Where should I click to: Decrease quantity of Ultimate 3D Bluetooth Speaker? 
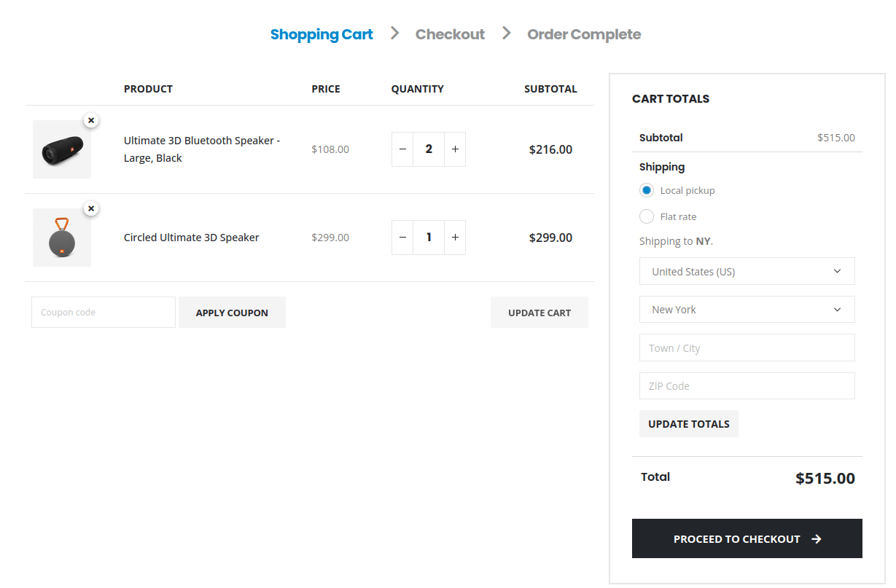pos(402,149)
